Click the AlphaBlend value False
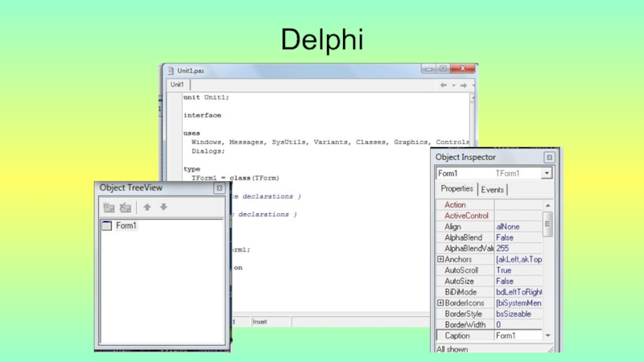 (505, 237)
